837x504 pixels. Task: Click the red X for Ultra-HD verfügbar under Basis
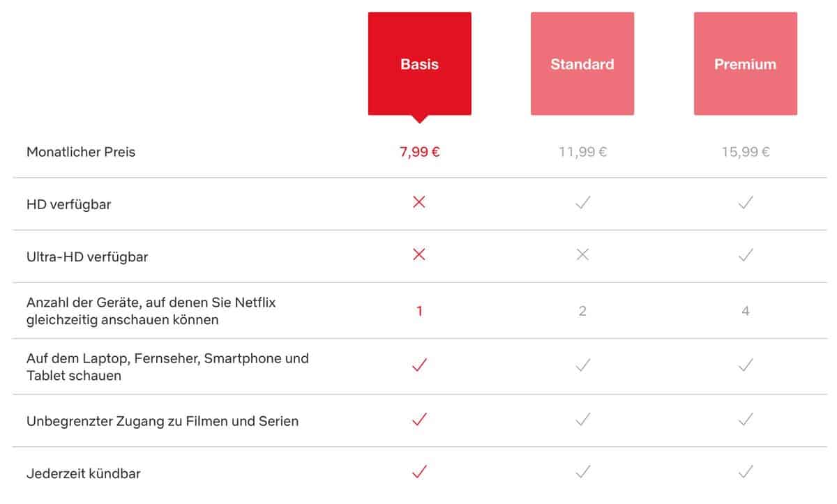(x=419, y=255)
